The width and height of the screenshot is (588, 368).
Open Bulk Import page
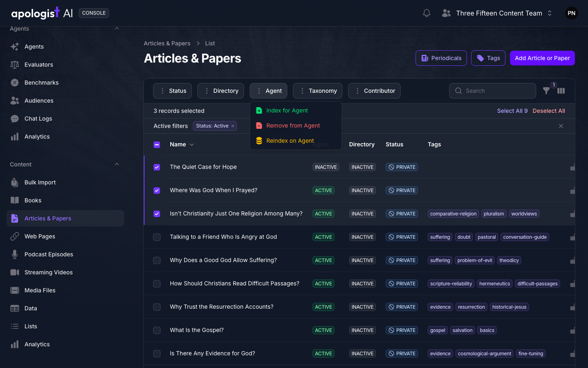(x=65, y=182)
